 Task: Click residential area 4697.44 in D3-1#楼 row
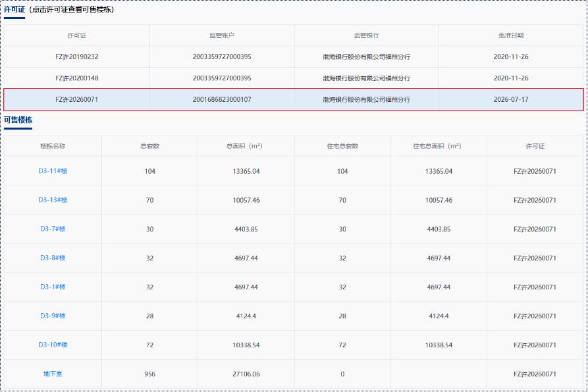click(x=439, y=287)
